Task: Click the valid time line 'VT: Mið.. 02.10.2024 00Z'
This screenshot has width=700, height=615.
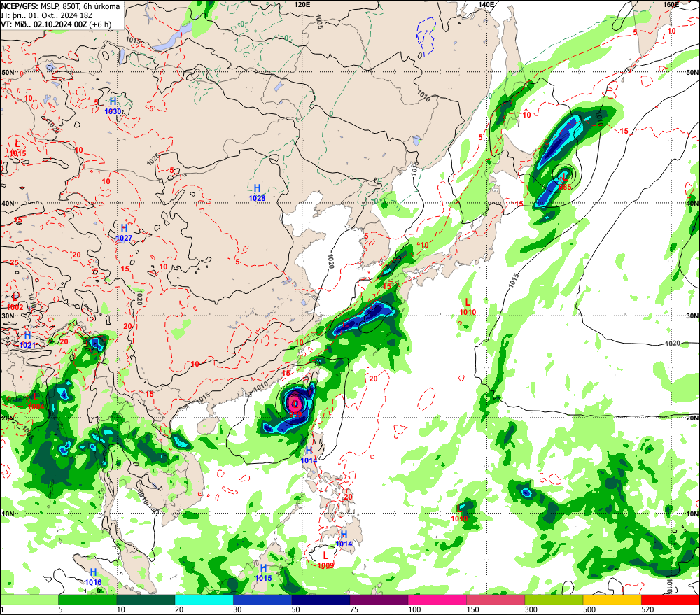Action: [x=43, y=24]
